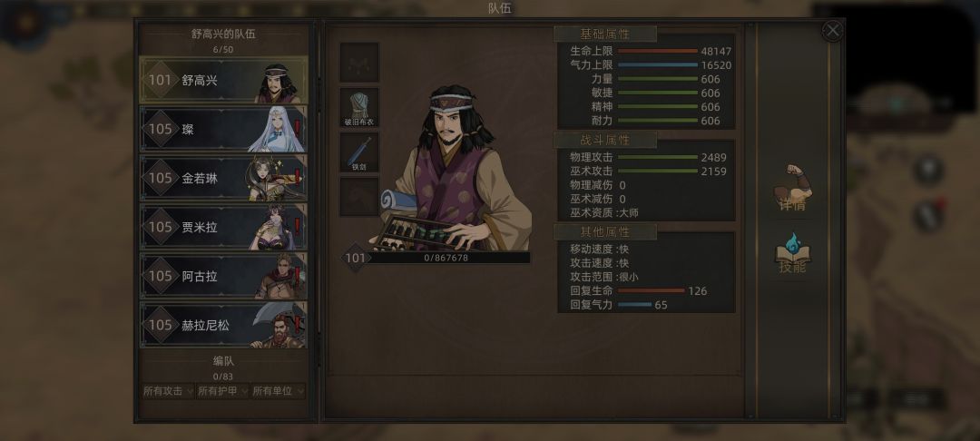980x441 pixels.
Task: Click the experience bar 0/867678
Action: click(446, 258)
